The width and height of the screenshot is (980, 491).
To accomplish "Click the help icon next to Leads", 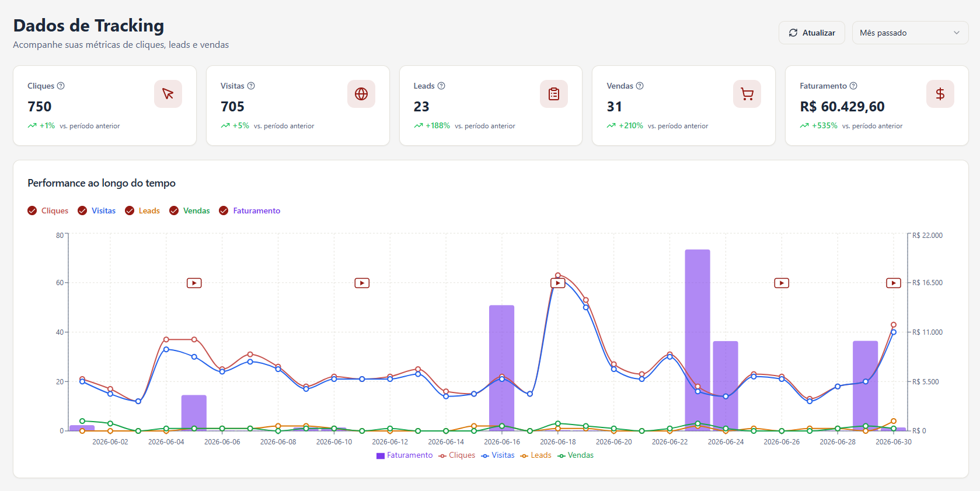I will (x=441, y=86).
